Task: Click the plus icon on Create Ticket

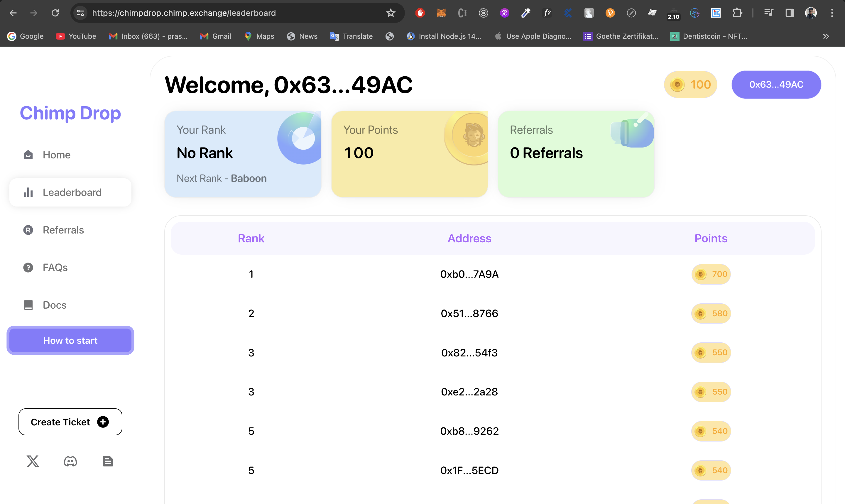Action: (x=103, y=422)
